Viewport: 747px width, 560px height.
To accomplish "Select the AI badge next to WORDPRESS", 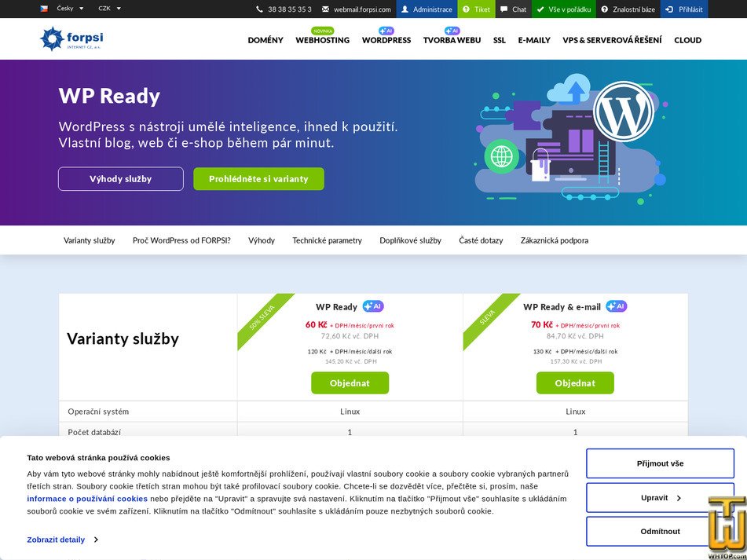I will pyautogui.click(x=385, y=29).
